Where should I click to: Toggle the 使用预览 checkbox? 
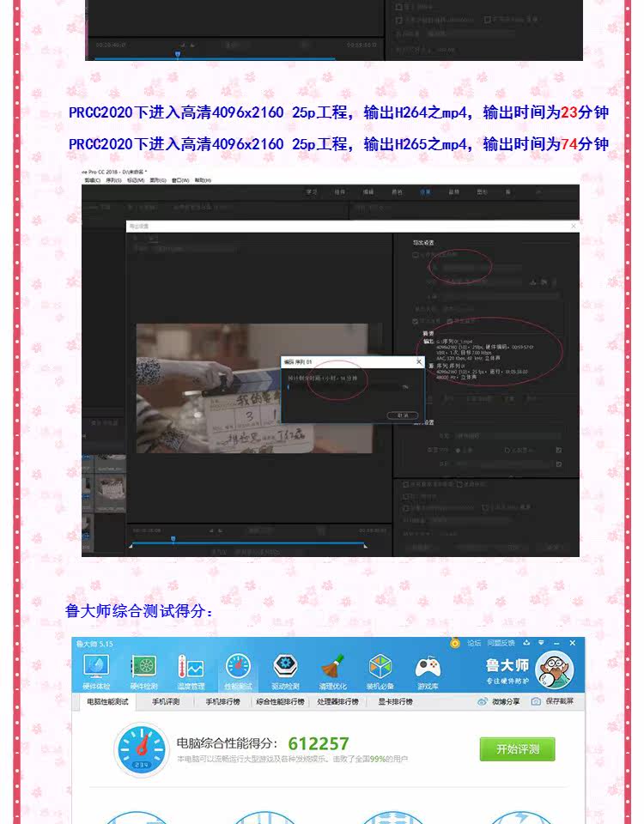pos(460,484)
